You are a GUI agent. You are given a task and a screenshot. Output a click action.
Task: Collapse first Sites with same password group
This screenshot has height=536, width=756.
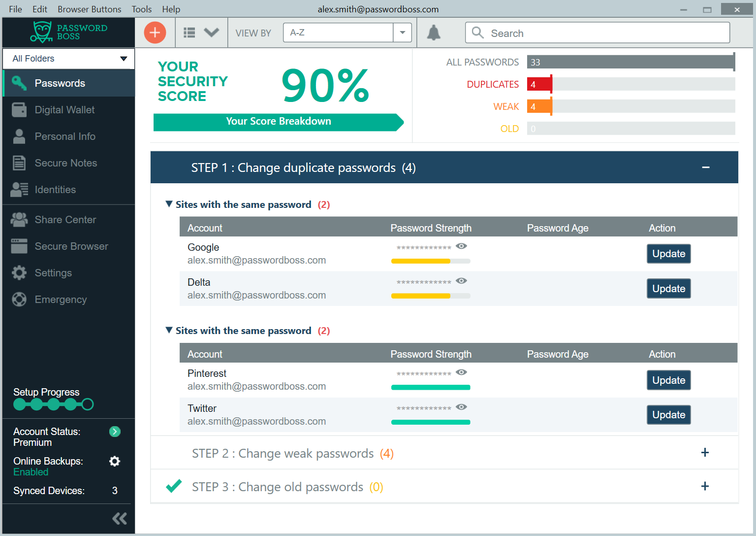(169, 204)
